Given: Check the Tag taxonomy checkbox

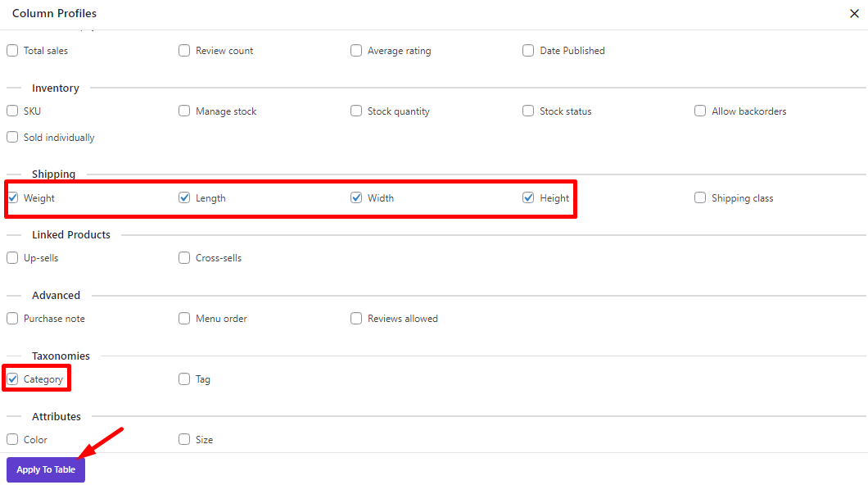Looking at the screenshot, I should point(184,378).
